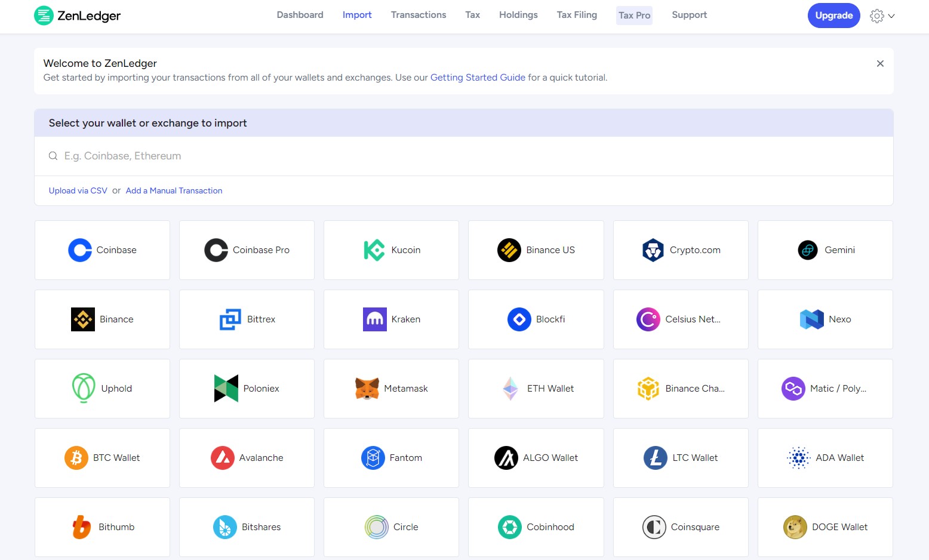Viewport: 929px width, 560px height.
Task: Select the Bitshares icon
Action: coord(225,527)
